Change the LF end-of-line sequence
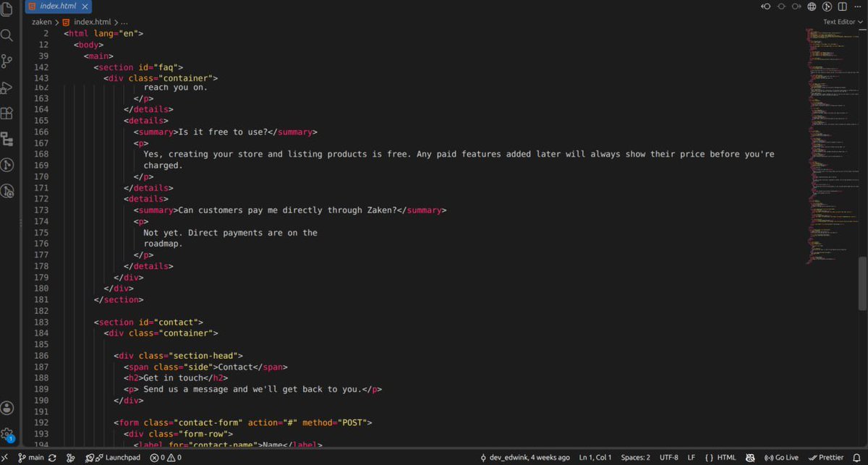 click(x=692, y=458)
